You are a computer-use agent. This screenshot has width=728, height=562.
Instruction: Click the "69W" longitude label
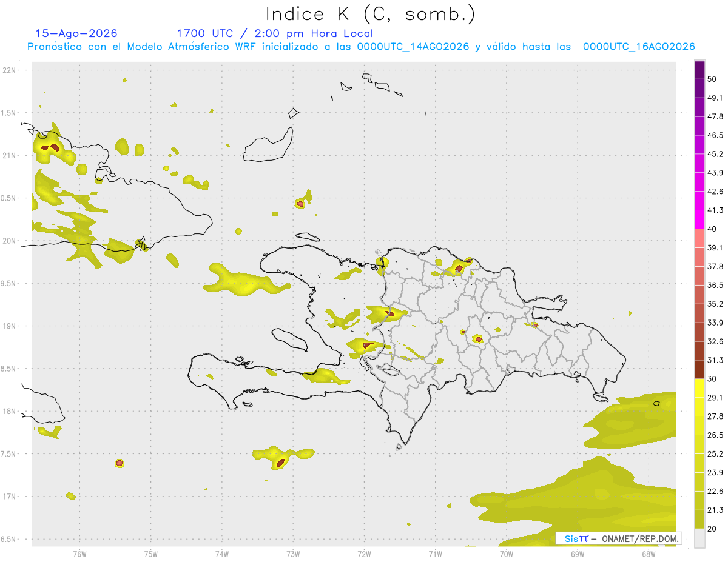pyautogui.click(x=578, y=554)
